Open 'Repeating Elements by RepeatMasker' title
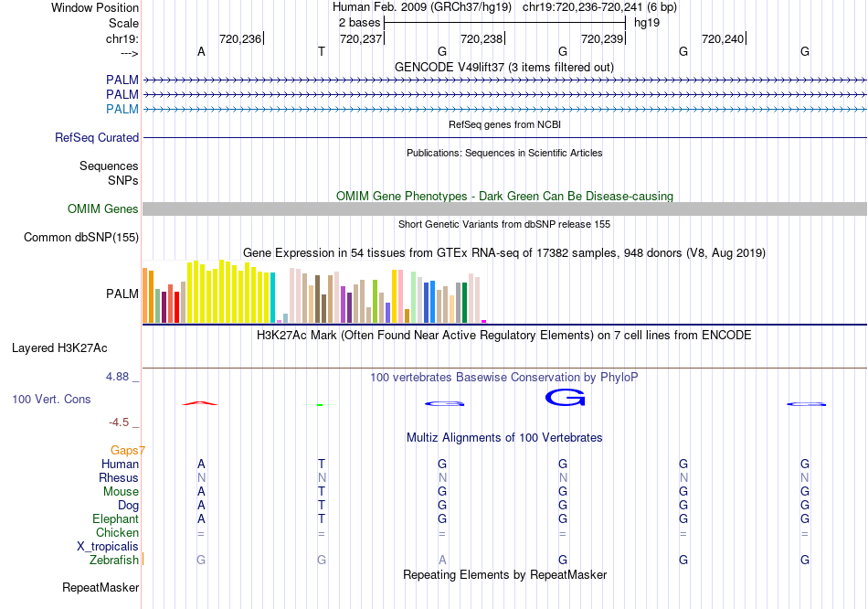The width and height of the screenshot is (868, 609). coord(505,574)
